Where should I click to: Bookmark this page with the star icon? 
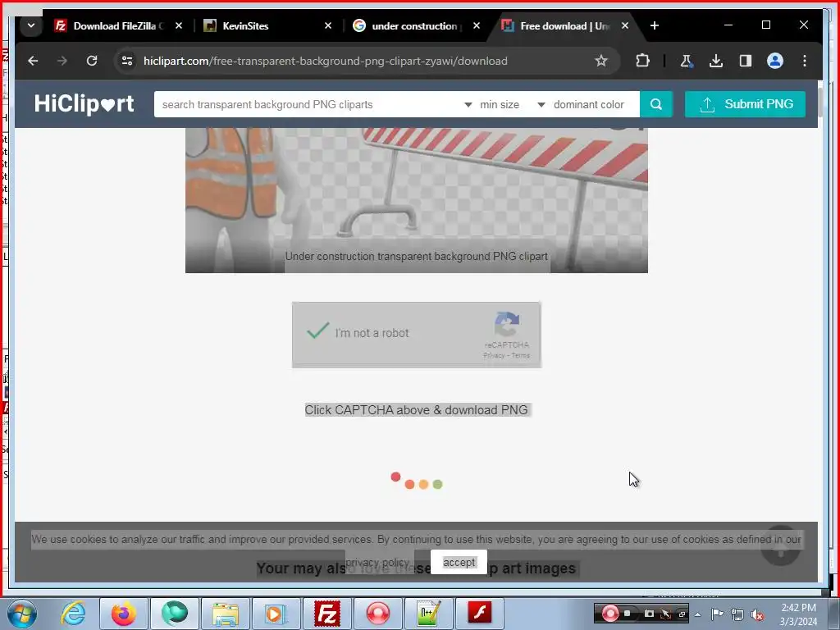[x=601, y=61]
